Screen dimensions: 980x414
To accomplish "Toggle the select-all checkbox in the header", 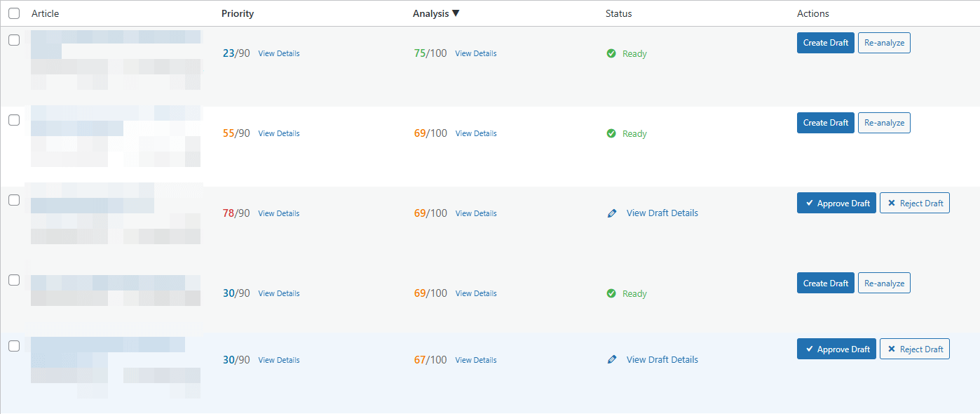I will click(x=14, y=13).
